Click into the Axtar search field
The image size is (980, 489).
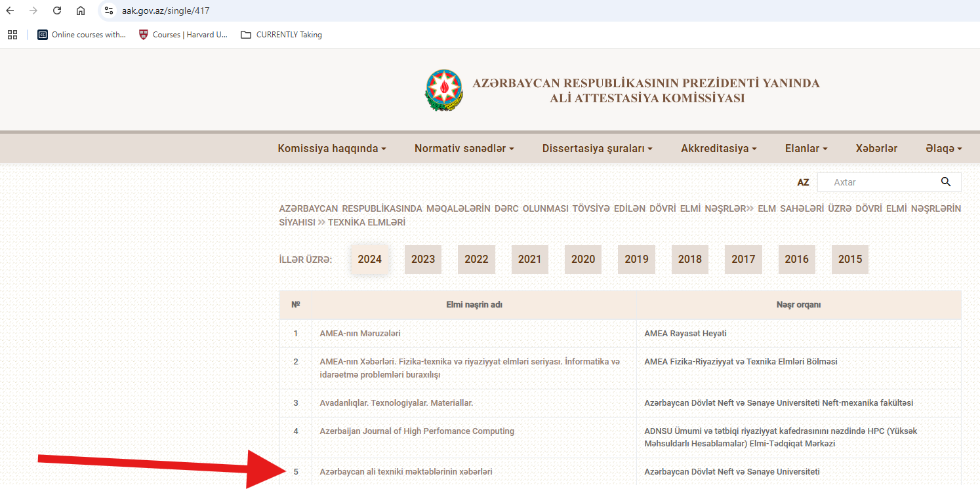pos(879,182)
